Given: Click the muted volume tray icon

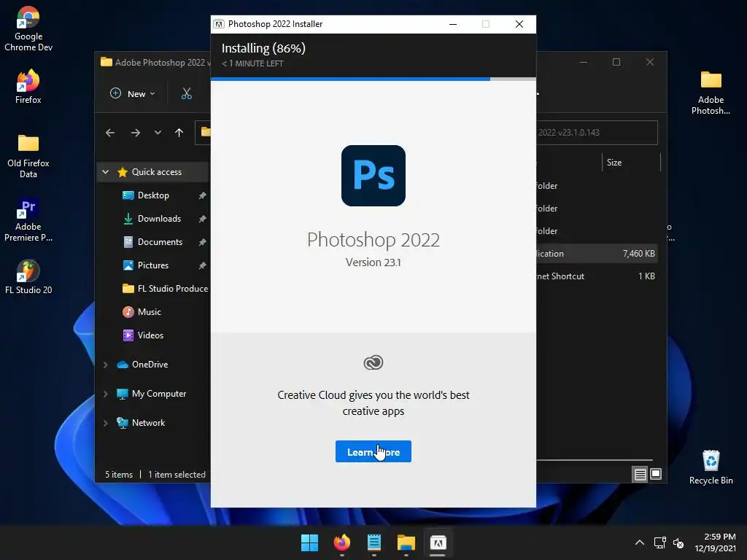Looking at the screenshot, I should [x=678, y=542].
